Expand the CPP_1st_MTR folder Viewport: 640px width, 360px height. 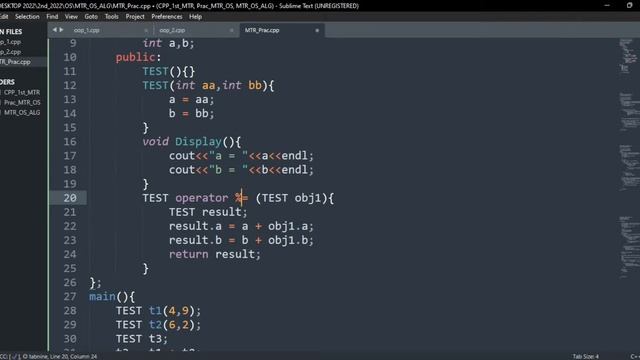point(22,93)
